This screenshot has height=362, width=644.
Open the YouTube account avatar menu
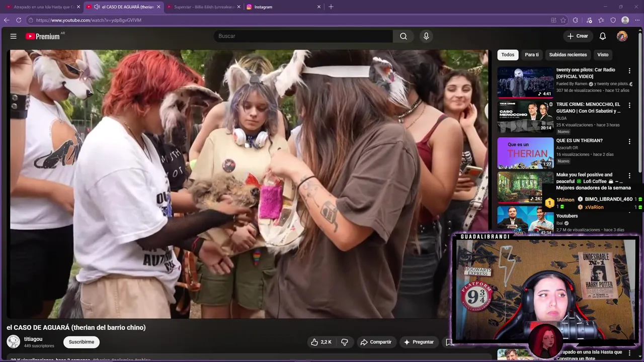click(x=622, y=36)
